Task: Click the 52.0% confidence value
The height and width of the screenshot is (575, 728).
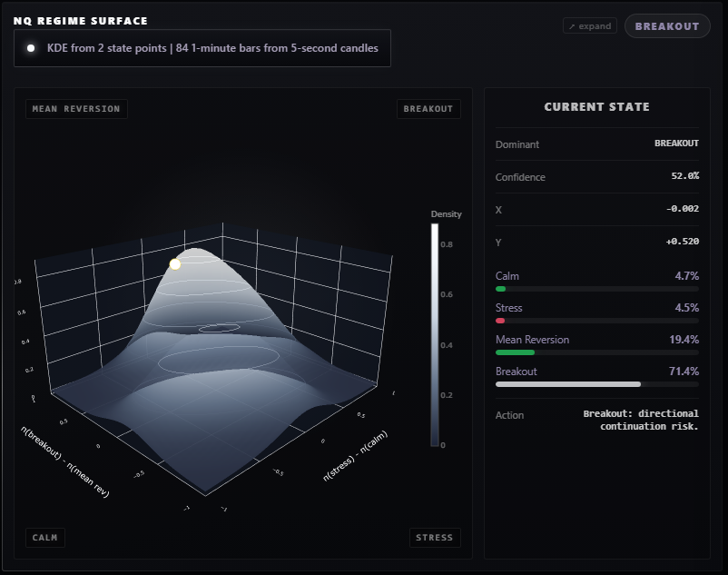Action: (684, 175)
